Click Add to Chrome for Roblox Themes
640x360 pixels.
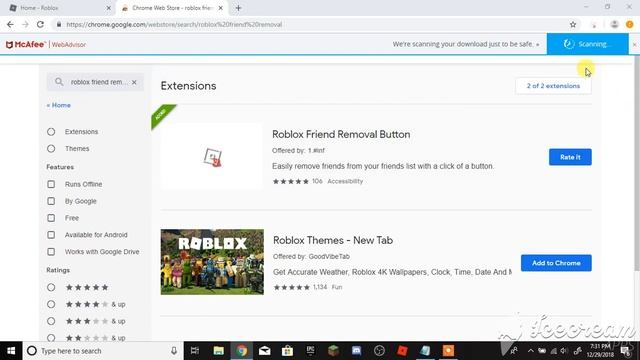click(556, 263)
